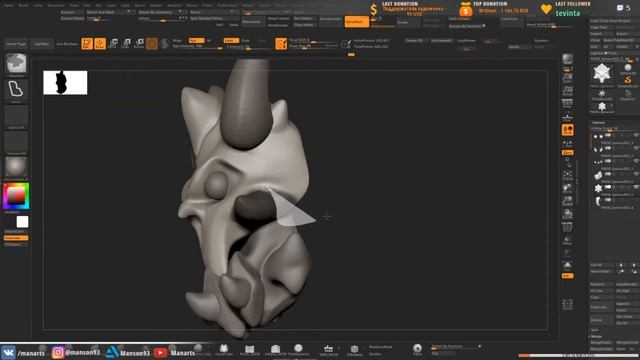This screenshot has width=640, height=360.
Task: Toggle the Transp transparency icon
Action: (x=567, y=240)
